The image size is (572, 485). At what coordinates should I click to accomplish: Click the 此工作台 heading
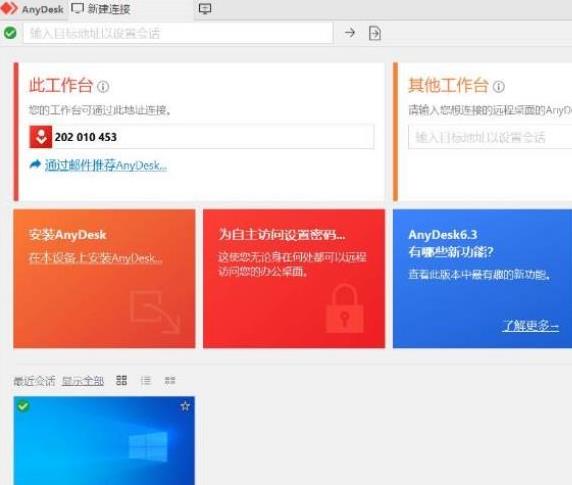click(x=61, y=86)
